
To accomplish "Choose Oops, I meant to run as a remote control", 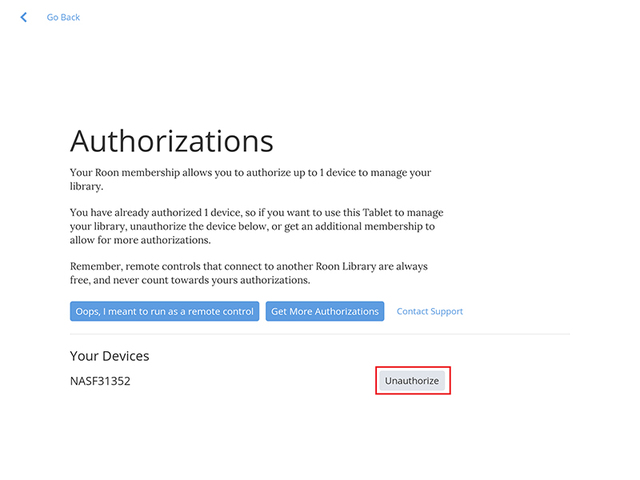I will tap(164, 311).
